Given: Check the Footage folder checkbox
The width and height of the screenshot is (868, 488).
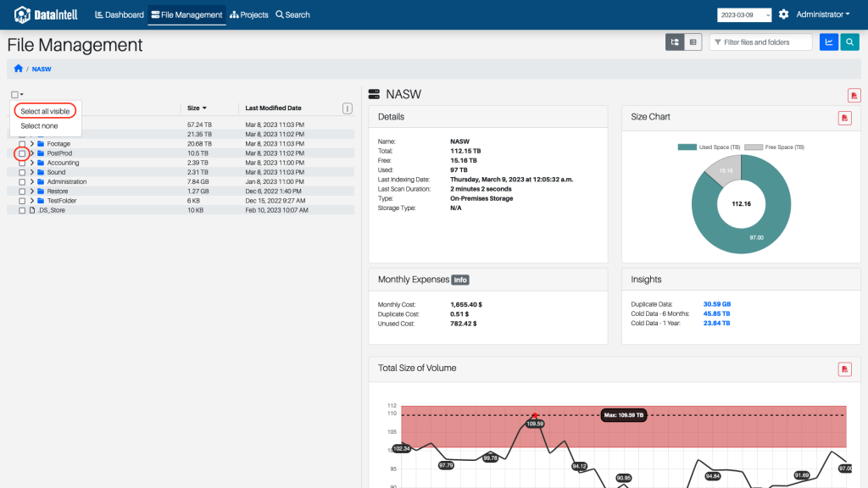Looking at the screenshot, I should point(22,144).
